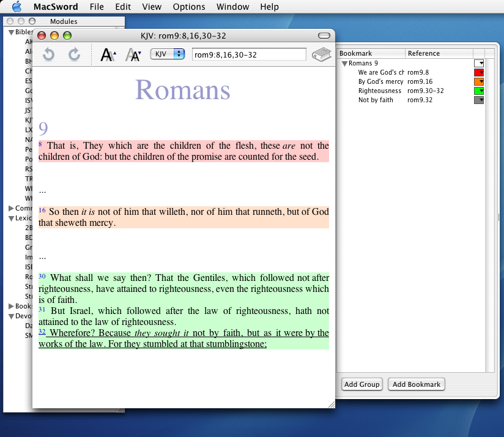Viewport: 504px width, 437px height.
Task: Open the red color swatch for rom9.8
Action: click(x=479, y=72)
